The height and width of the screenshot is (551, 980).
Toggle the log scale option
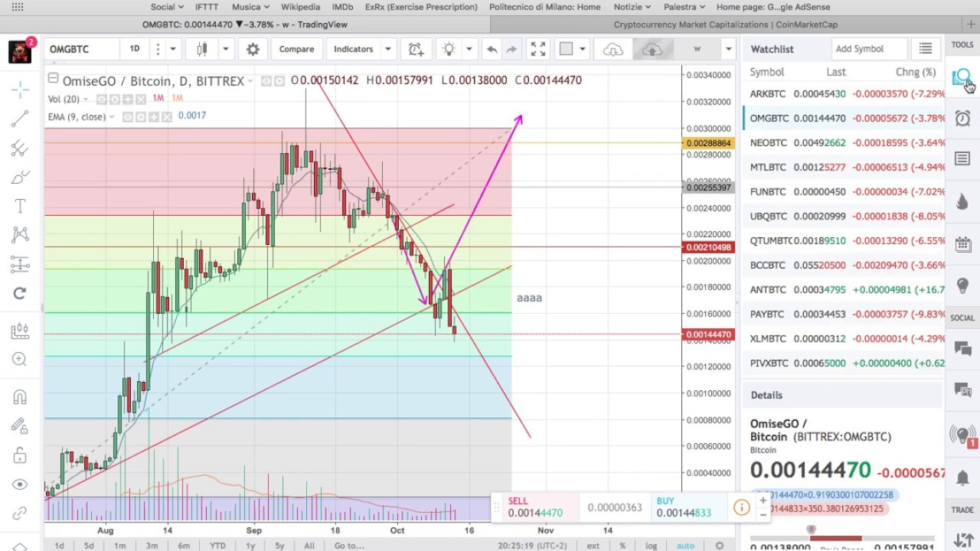(x=651, y=546)
